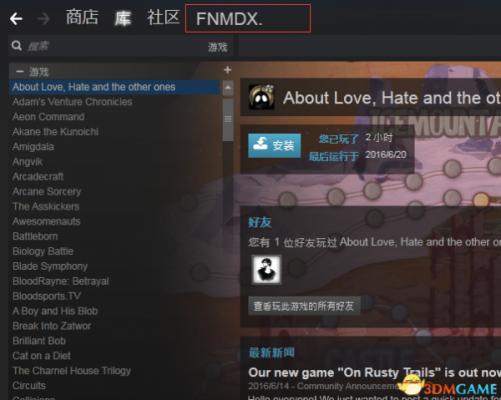The height and width of the screenshot is (400, 501).
Task: Click the search magnifier icon
Action: 17,46
